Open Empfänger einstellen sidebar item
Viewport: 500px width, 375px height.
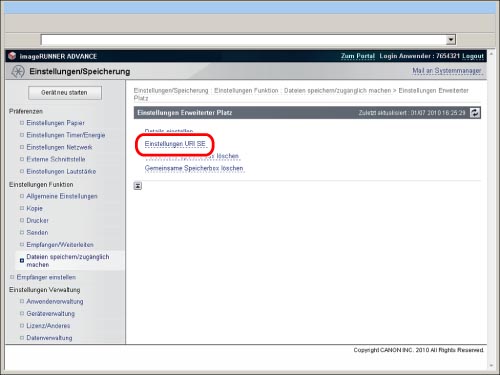[x=46, y=277]
